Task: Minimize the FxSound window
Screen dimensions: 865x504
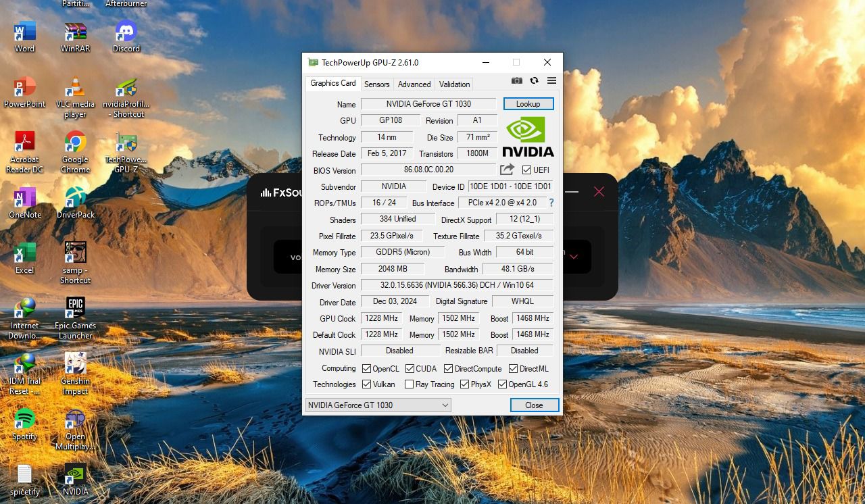Action: [x=572, y=192]
